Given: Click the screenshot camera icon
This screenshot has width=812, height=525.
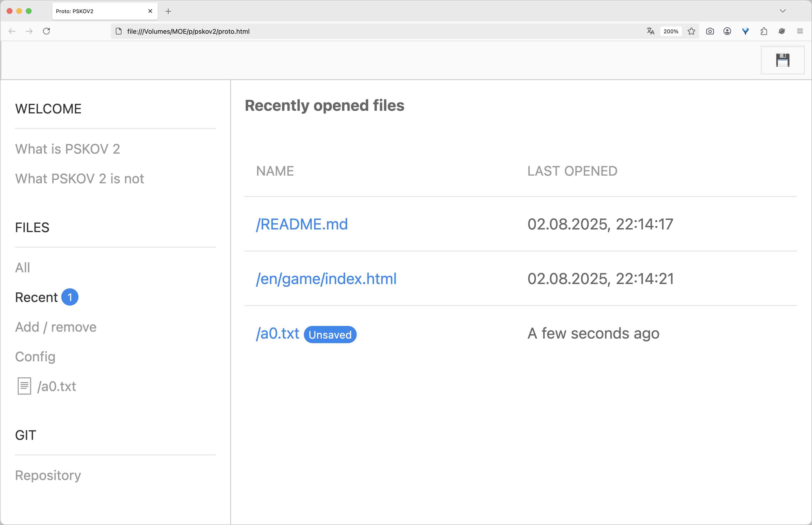Looking at the screenshot, I should (x=710, y=31).
